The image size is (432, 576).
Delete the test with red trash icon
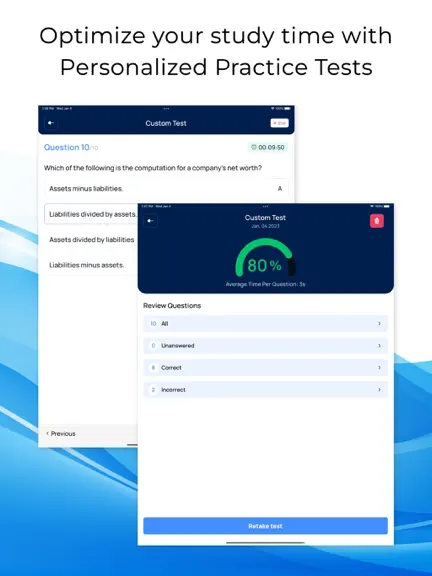pos(377,221)
